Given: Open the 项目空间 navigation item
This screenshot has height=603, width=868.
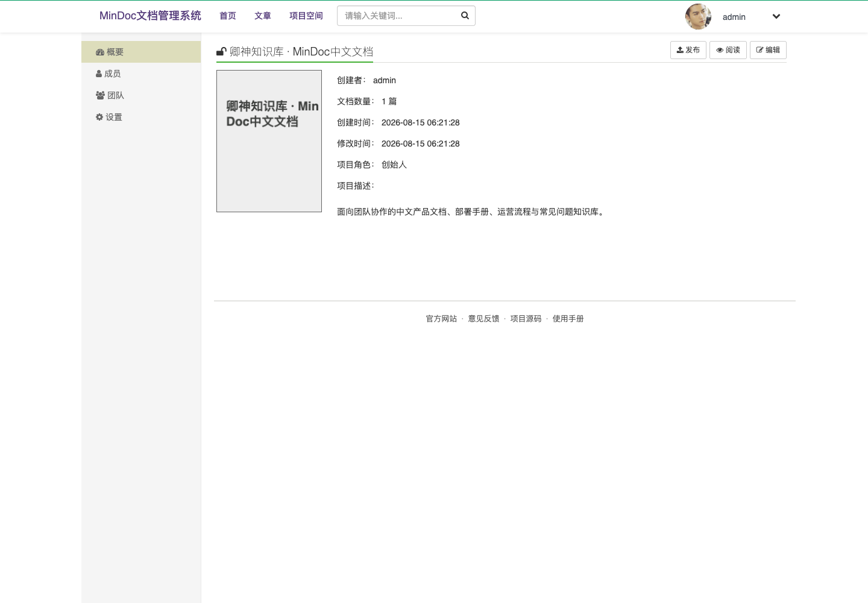Looking at the screenshot, I should pos(306,16).
